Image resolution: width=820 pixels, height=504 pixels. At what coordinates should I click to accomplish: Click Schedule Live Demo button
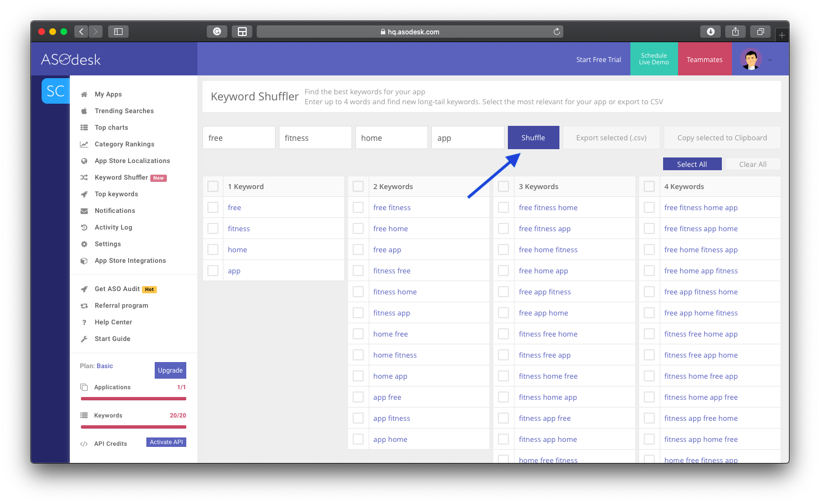point(654,59)
